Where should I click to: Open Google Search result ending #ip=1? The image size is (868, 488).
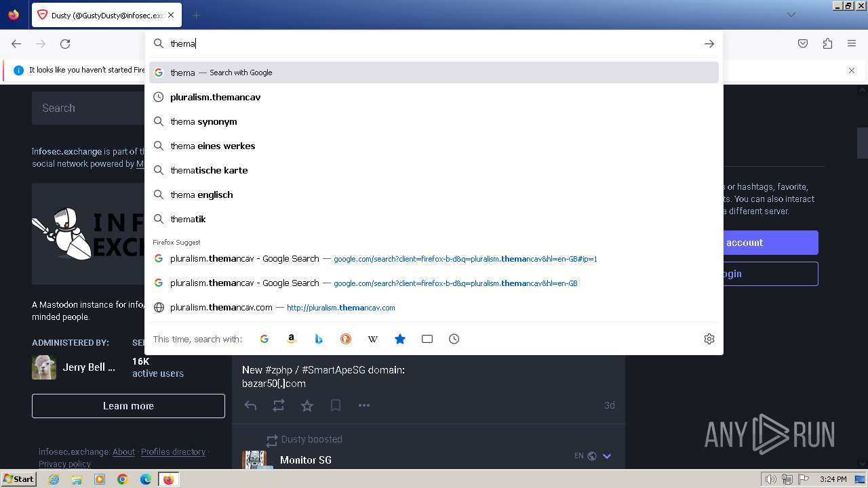[x=434, y=258]
